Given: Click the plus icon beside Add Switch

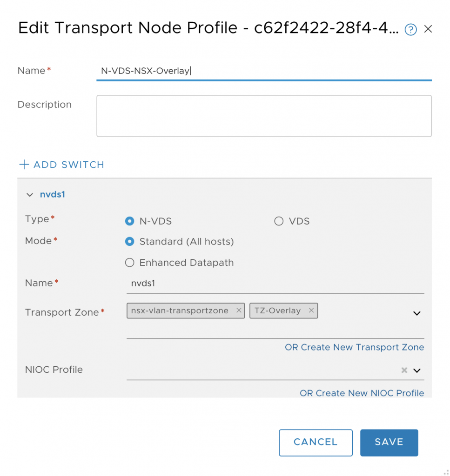Looking at the screenshot, I should point(24,164).
